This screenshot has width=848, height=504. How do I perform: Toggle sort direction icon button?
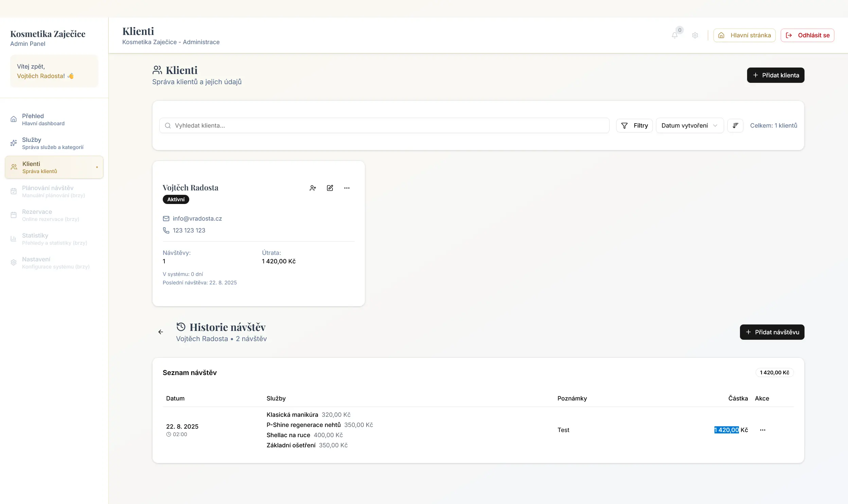(735, 126)
